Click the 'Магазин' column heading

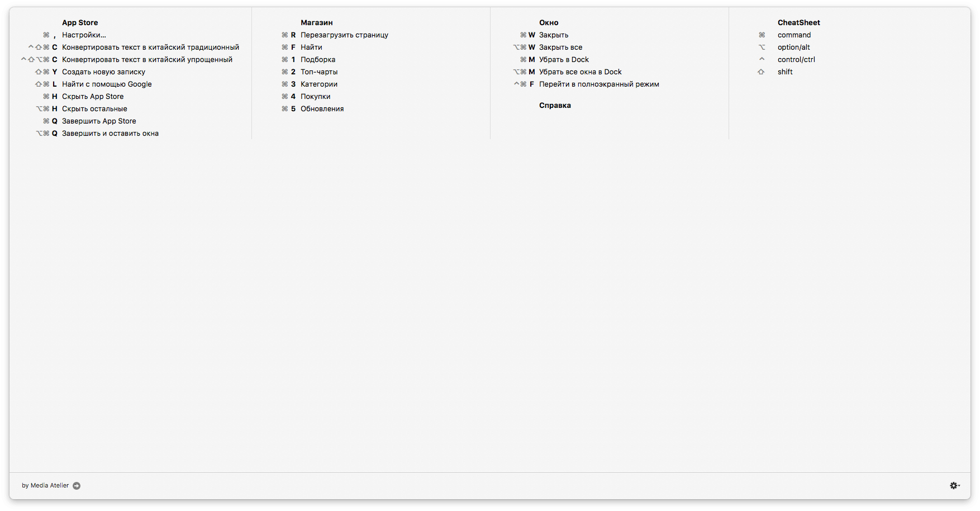[x=317, y=22]
